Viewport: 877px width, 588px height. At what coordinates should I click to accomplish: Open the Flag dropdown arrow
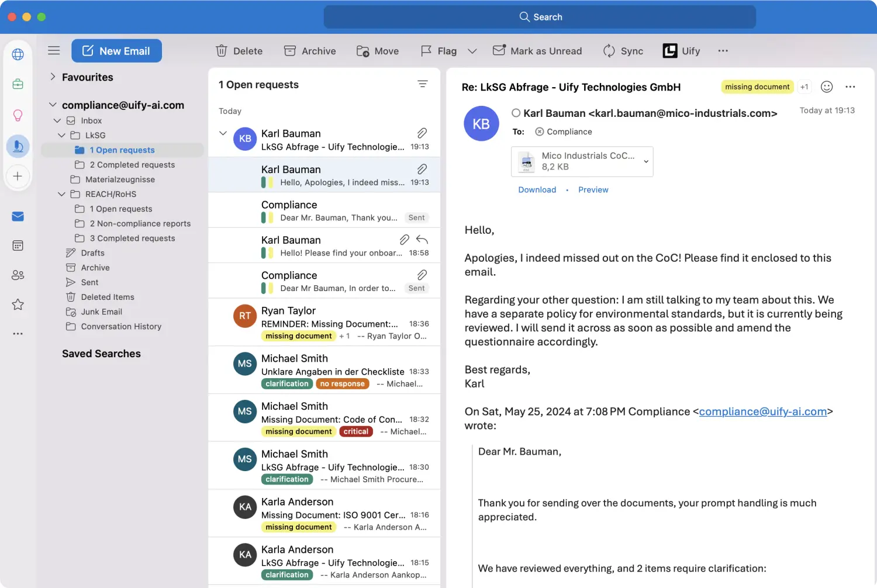472,51
